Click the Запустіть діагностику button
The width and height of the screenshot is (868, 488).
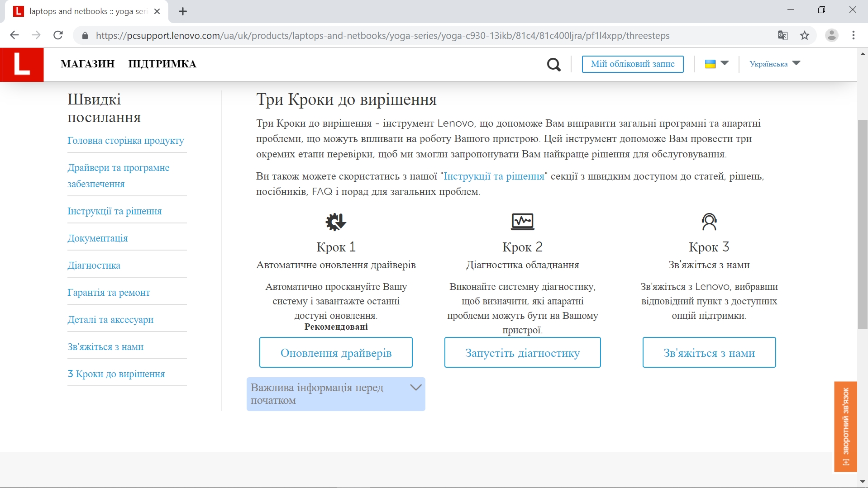tap(523, 353)
